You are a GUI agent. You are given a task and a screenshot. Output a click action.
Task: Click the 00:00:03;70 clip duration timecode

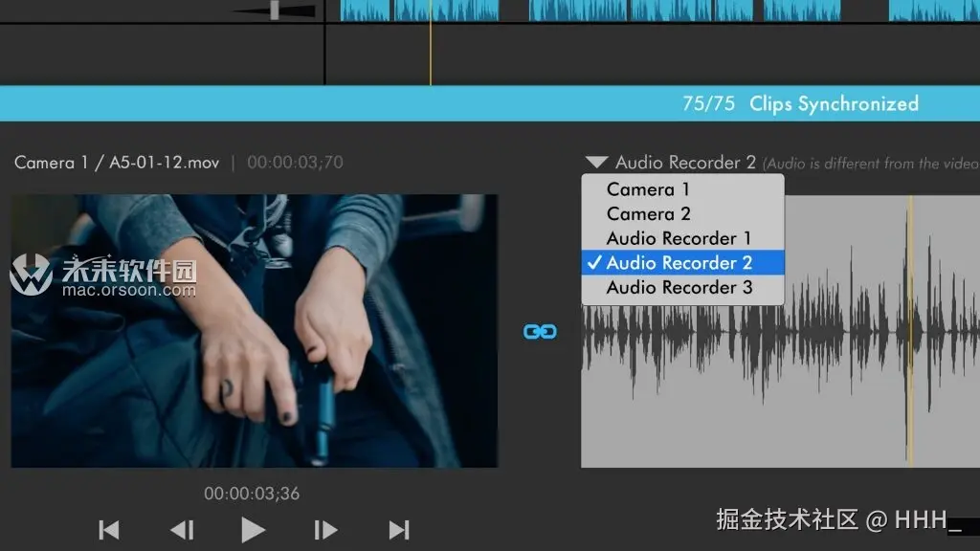(x=295, y=163)
